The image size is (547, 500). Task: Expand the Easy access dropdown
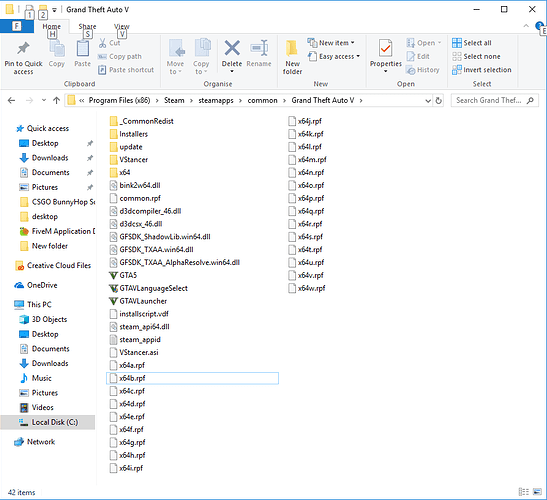click(334, 56)
